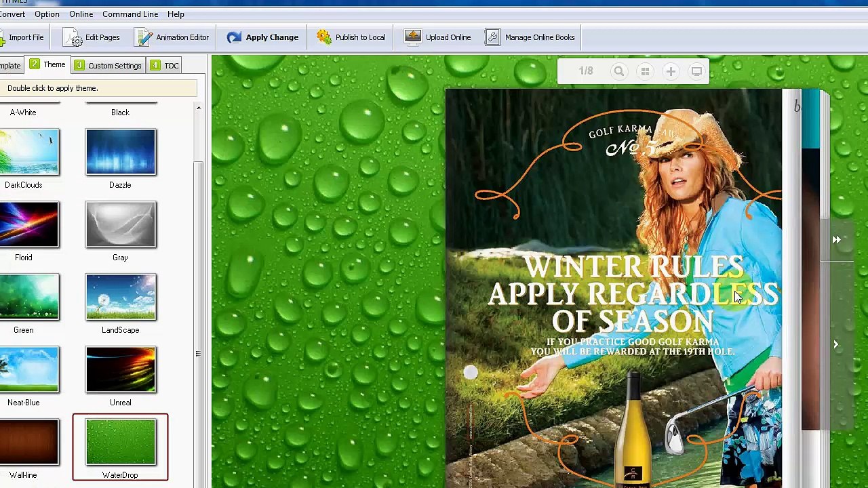Image resolution: width=868 pixels, height=488 pixels.
Task: Select the WaterDrop theme thumbnail
Action: (121, 443)
